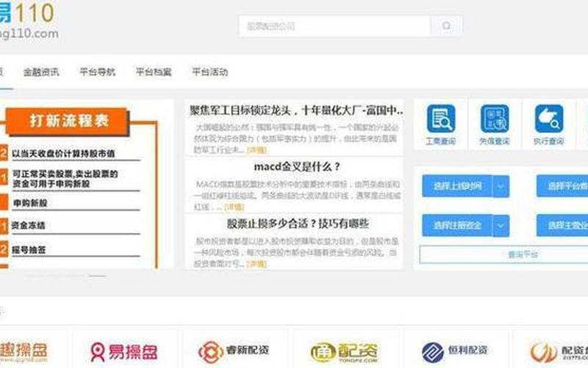Open the 失信查询 credit lookup icon
This screenshot has width=588, height=368.
pyautogui.click(x=495, y=123)
